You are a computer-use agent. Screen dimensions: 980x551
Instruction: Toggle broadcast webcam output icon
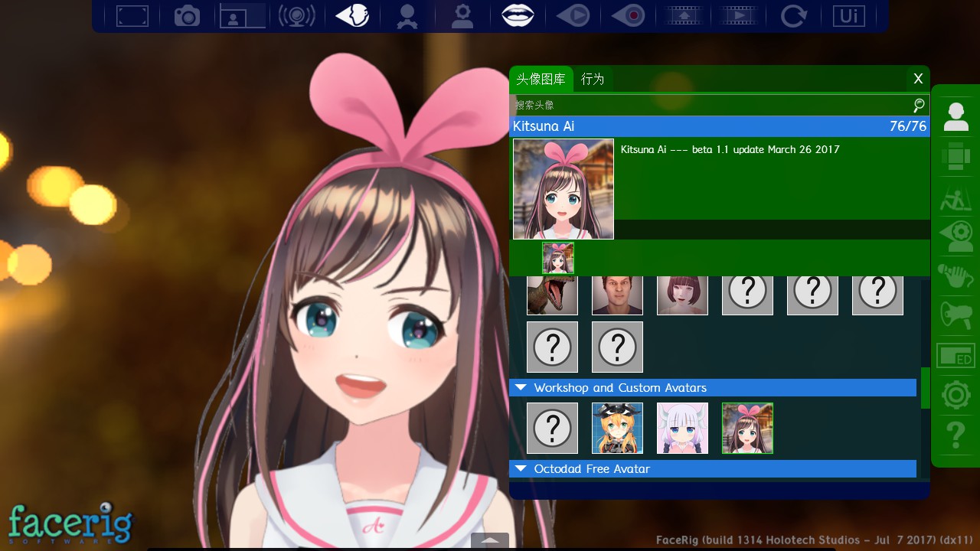(x=297, y=15)
